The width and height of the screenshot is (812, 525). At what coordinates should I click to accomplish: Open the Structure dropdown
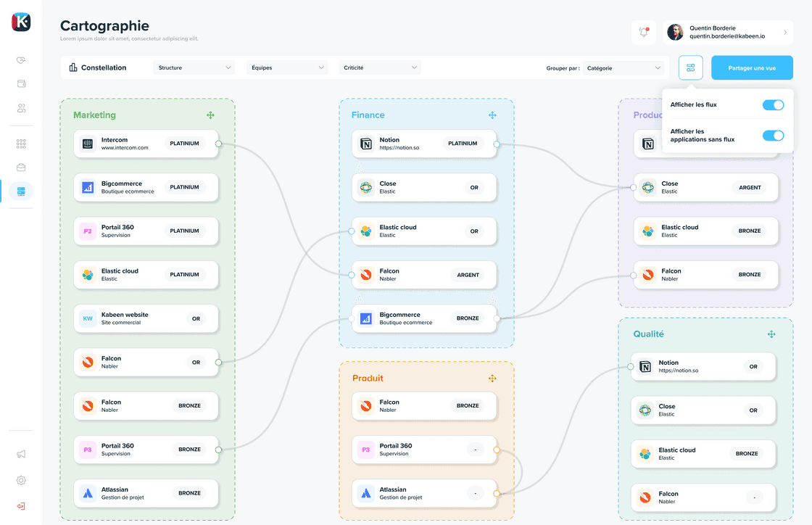click(x=194, y=67)
